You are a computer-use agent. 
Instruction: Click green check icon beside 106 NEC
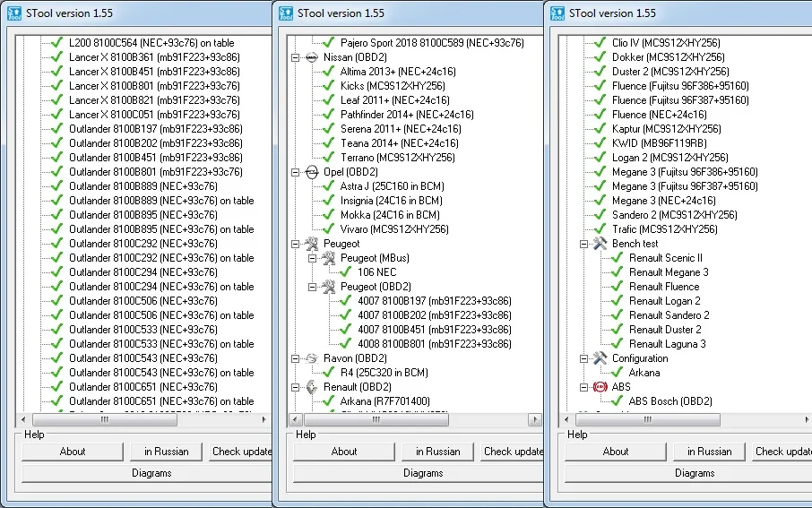[x=345, y=271]
